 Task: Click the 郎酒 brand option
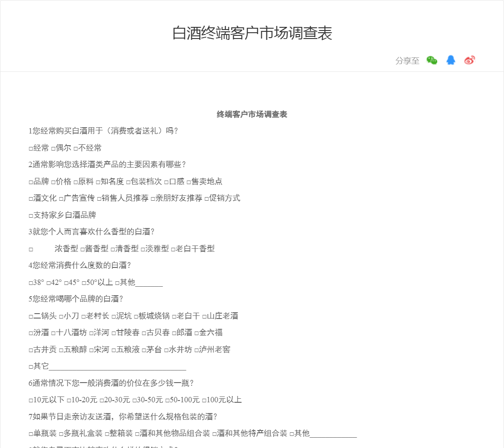182,332
